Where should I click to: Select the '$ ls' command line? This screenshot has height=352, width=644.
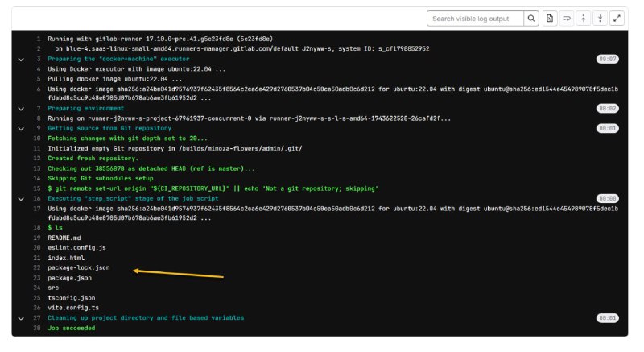pyautogui.click(x=55, y=227)
